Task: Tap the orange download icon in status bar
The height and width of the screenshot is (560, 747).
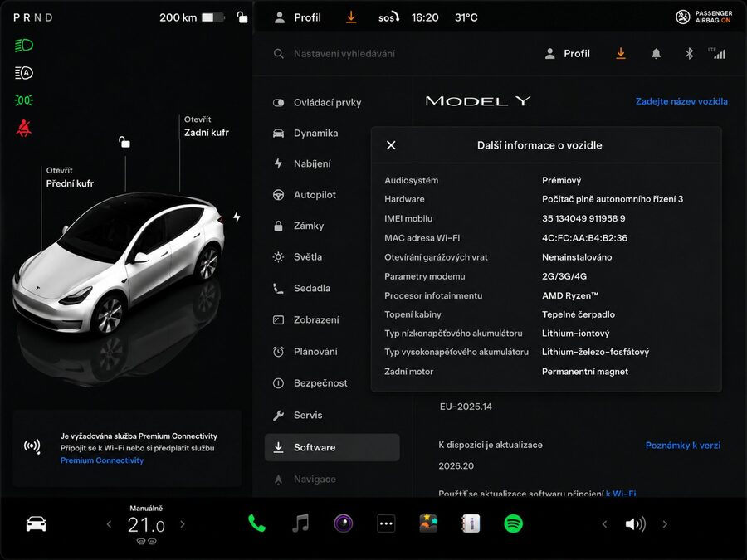Action: click(x=351, y=17)
